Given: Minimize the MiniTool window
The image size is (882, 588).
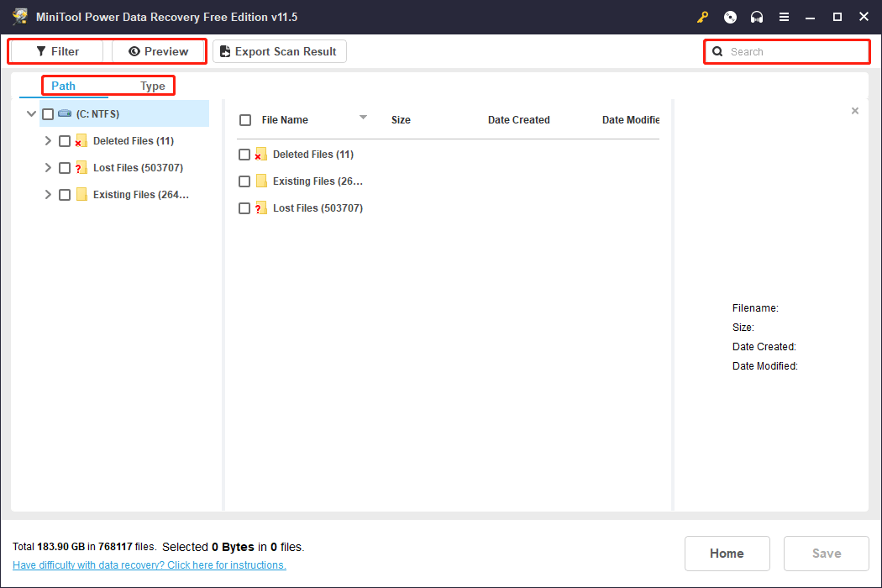Looking at the screenshot, I should click(x=810, y=18).
